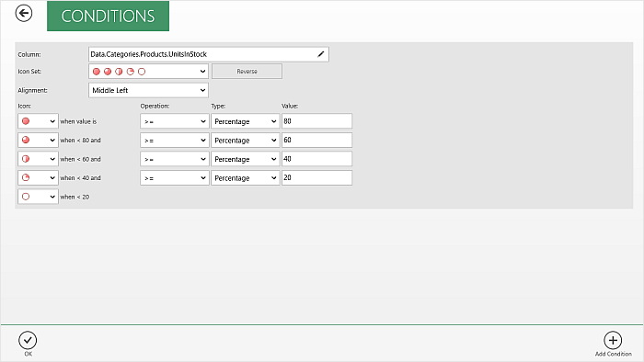644x362 pixels.
Task: Click the Value field containing 80
Action: click(316, 121)
